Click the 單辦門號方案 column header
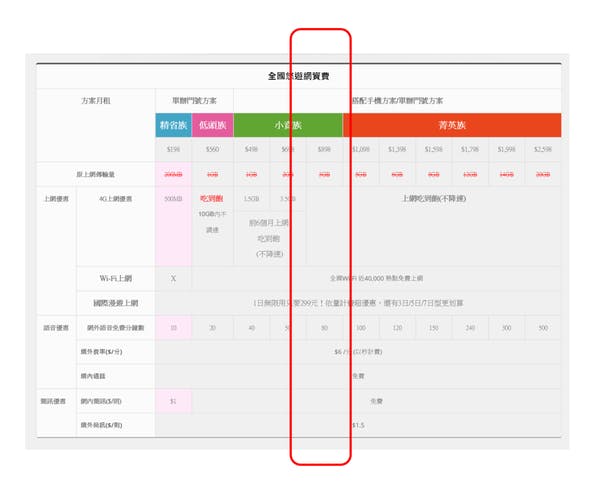600x492 pixels. click(194, 101)
